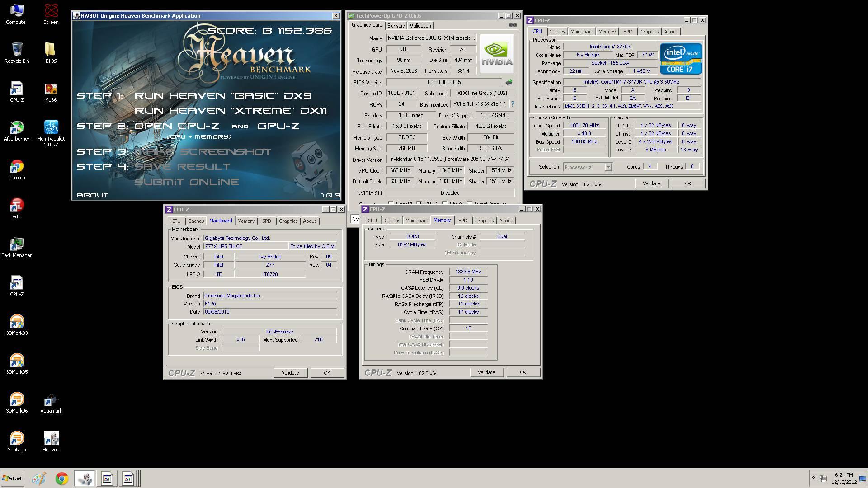Click Run Heaven "Basic" DX9 step
Screen dimensions: 868x488
[223, 95]
